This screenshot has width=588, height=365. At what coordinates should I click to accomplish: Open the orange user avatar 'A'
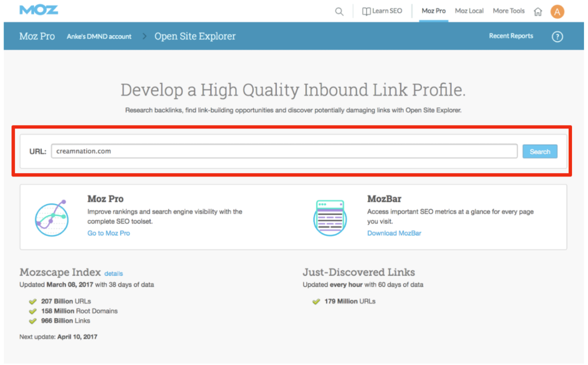tap(557, 11)
